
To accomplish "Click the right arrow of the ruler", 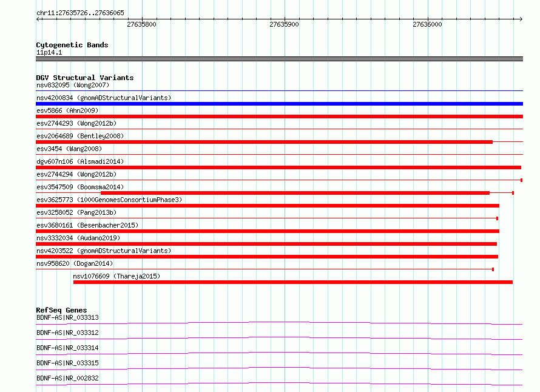I will click(521, 19).
